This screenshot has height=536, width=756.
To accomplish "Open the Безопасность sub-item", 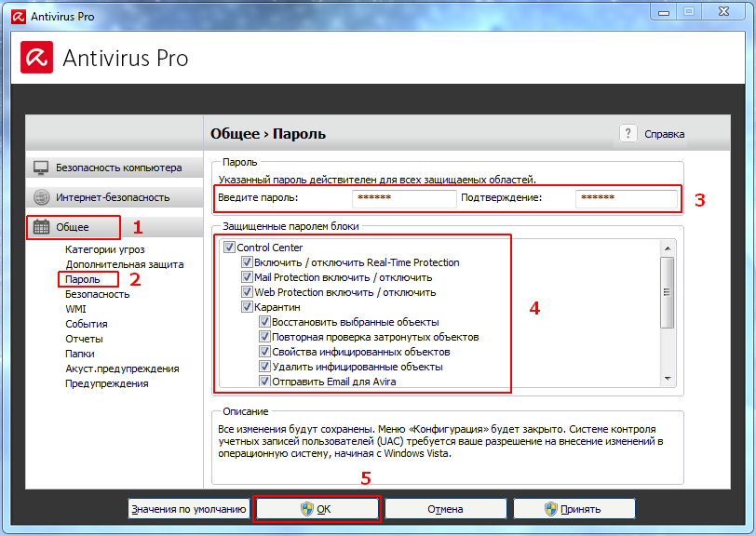I will pyautogui.click(x=98, y=294).
